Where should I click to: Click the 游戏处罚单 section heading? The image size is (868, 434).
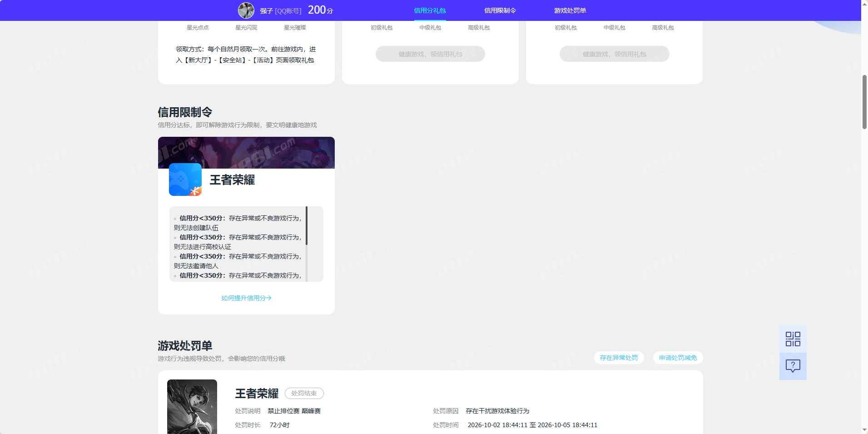pyautogui.click(x=185, y=346)
